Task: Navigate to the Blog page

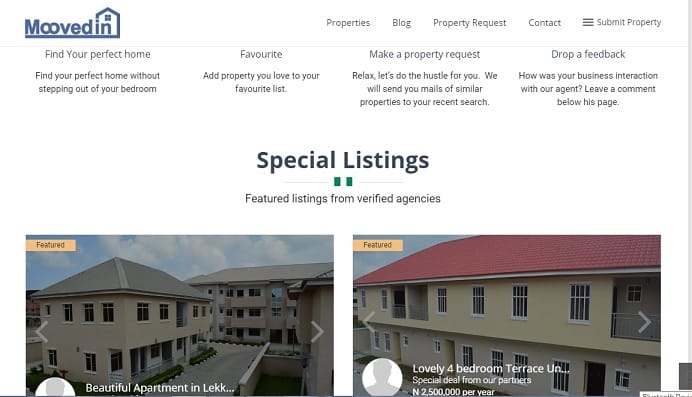Action: point(402,22)
